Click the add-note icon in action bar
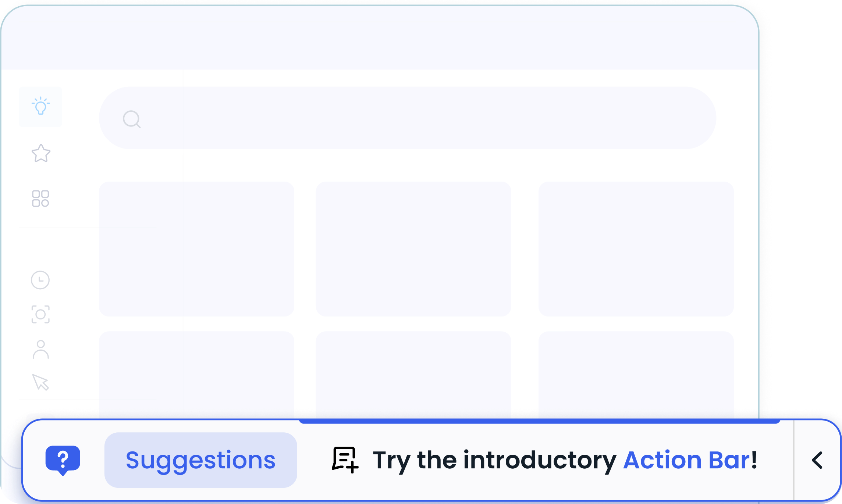The width and height of the screenshot is (842, 504). pos(345,460)
